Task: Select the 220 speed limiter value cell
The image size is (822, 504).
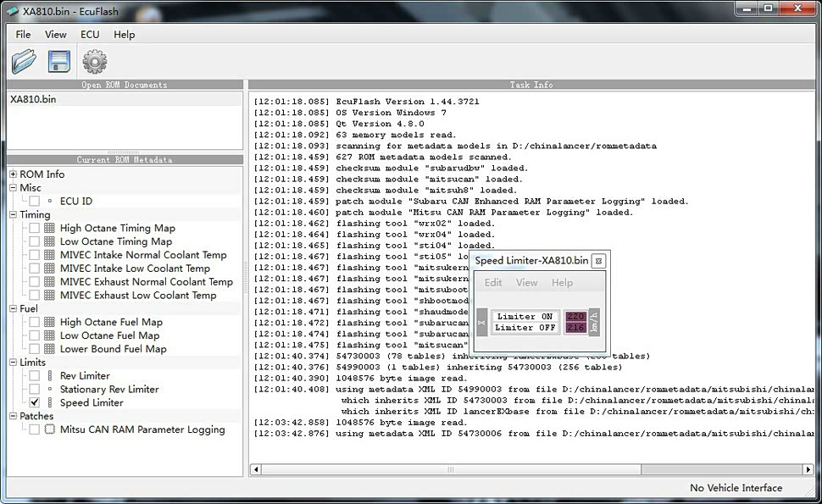Action: coord(575,317)
